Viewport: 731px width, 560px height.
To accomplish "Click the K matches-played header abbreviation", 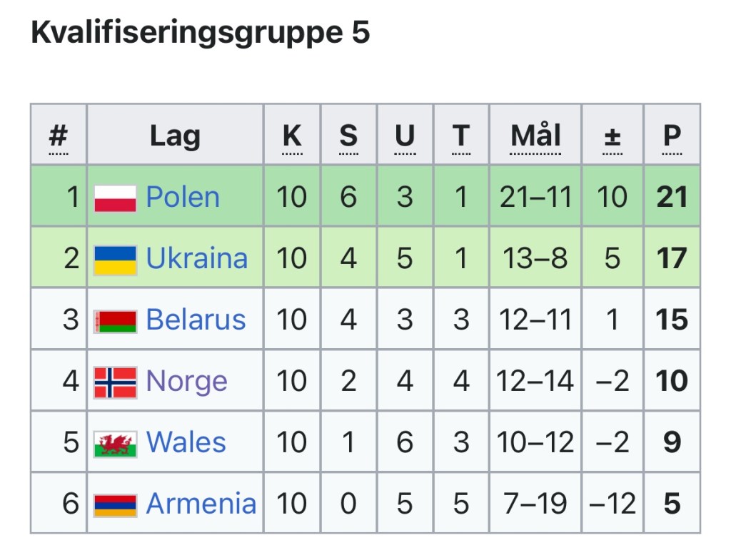I will pos(292,136).
